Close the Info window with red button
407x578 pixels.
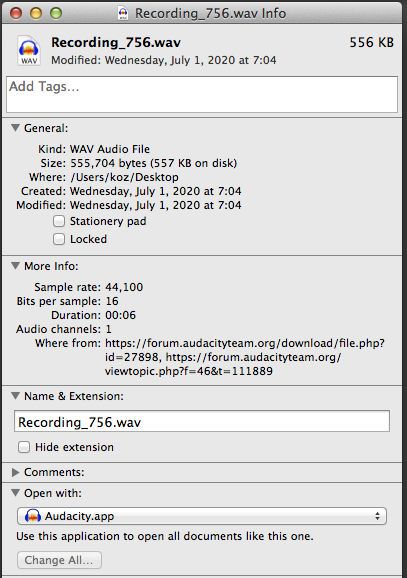coord(16,13)
